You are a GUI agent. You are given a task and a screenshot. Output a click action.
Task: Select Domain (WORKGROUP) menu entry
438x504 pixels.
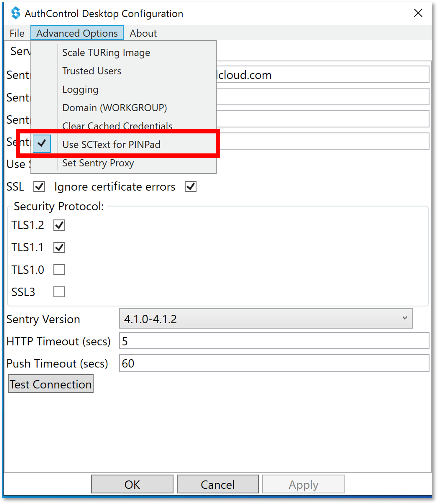[x=124, y=108]
